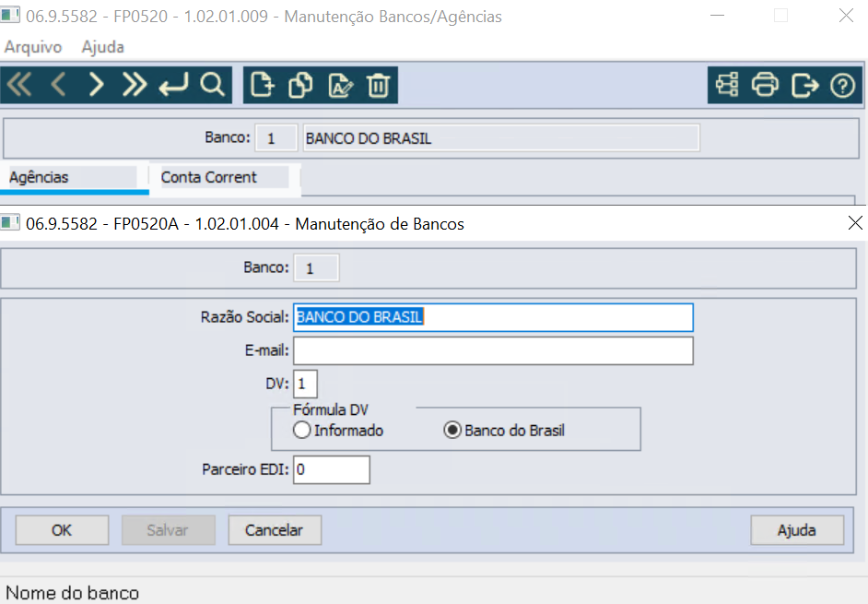Click the Cancelar button
This screenshot has width=868, height=604.
click(274, 530)
